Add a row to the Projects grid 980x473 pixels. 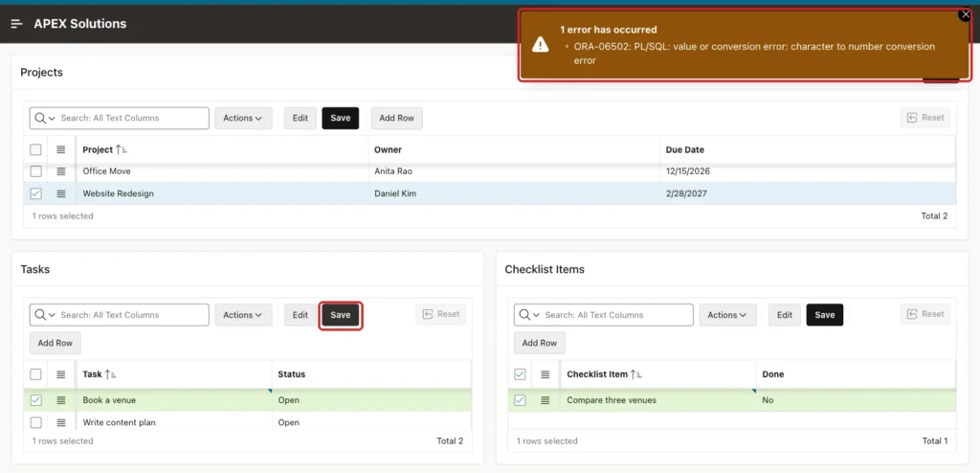pyautogui.click(x=397, y=119)
